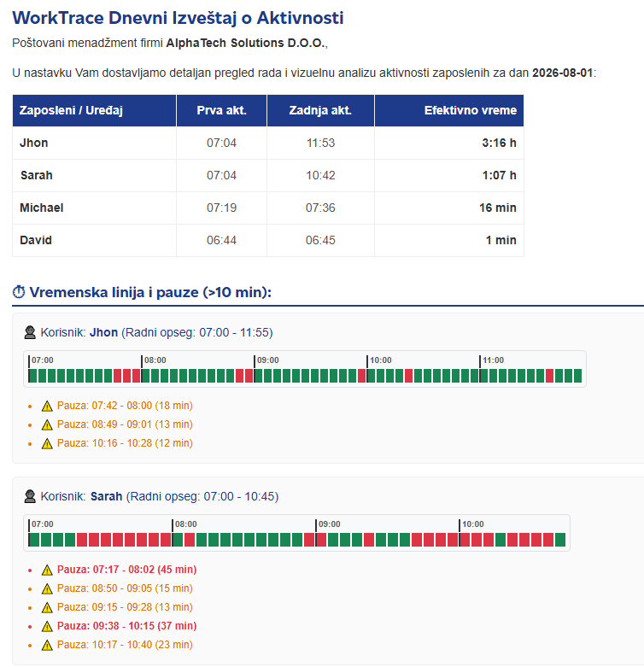This screenshot has width=644, height=667.
Task: Click Sarah's last activity time 10:42
Action: (321, 175)
